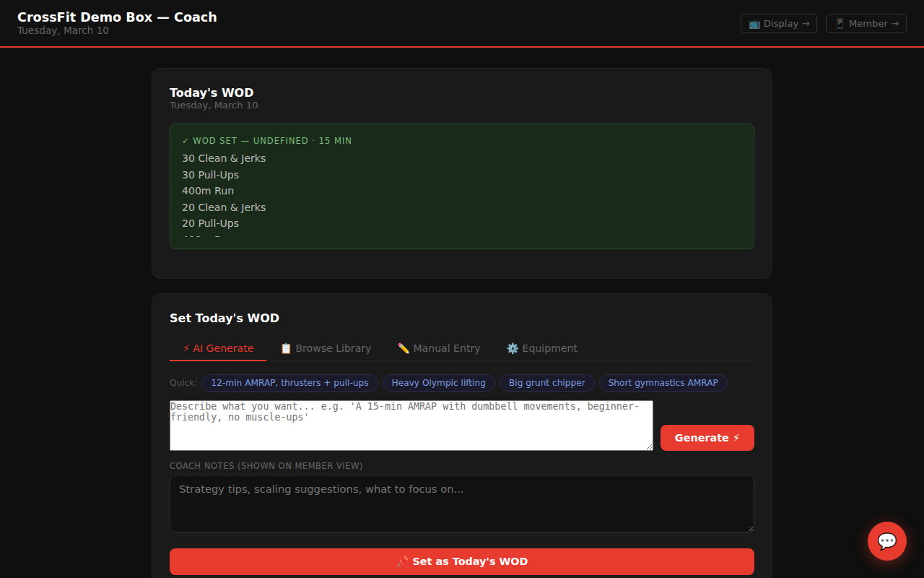
Task: Click into the workout description text area
Action: coord(411,425)
